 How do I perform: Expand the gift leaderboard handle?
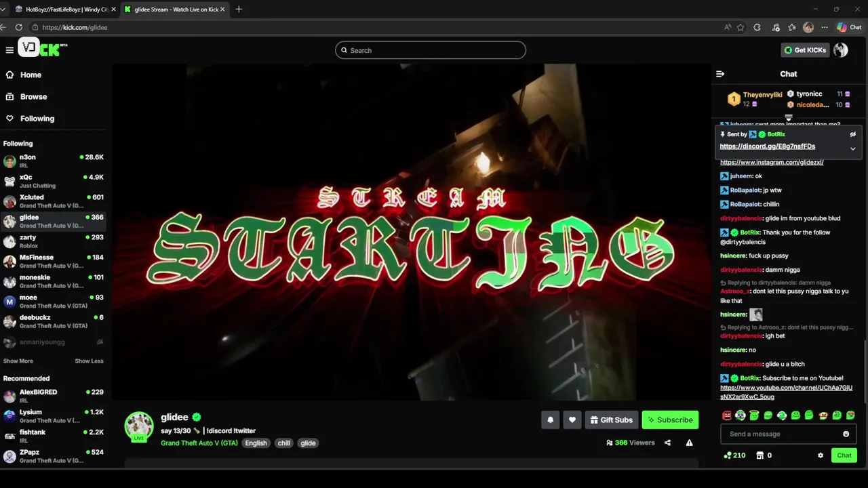[788, 118]
